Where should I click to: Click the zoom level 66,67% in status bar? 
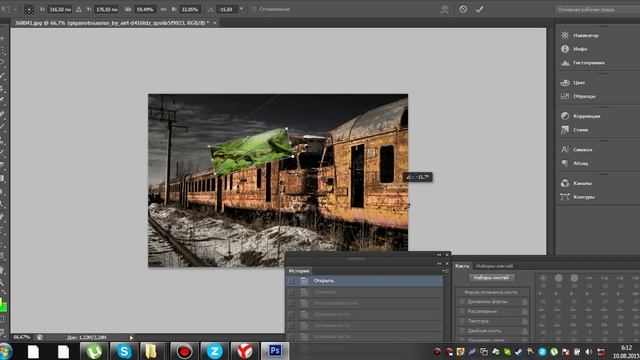point(22,338)
